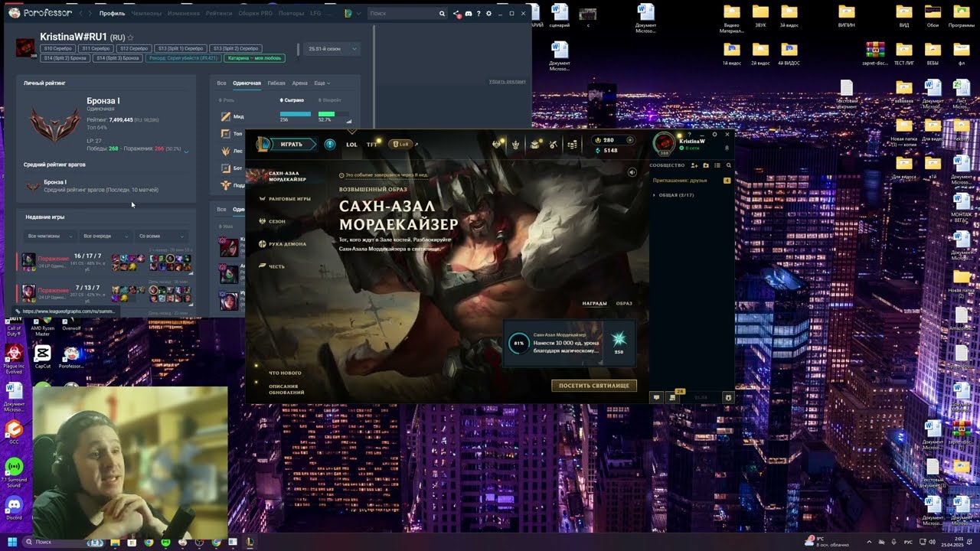
Task: Click the League alert exclamation icon
Action: tap(330, 144)
